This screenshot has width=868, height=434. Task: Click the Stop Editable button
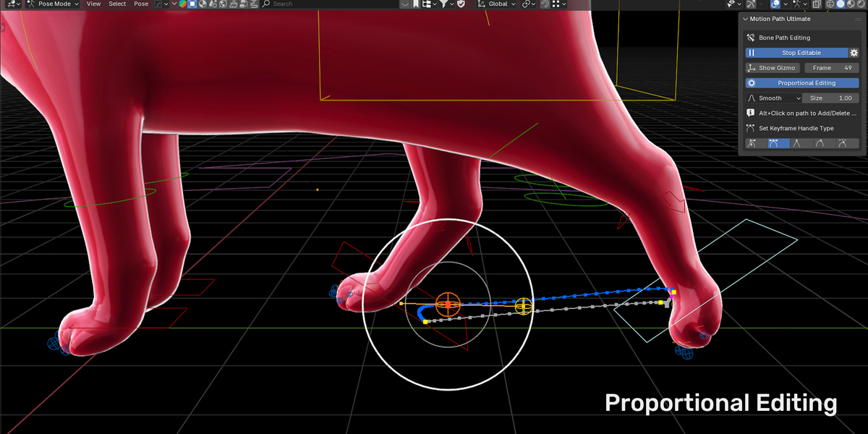(x=796, y=53)
